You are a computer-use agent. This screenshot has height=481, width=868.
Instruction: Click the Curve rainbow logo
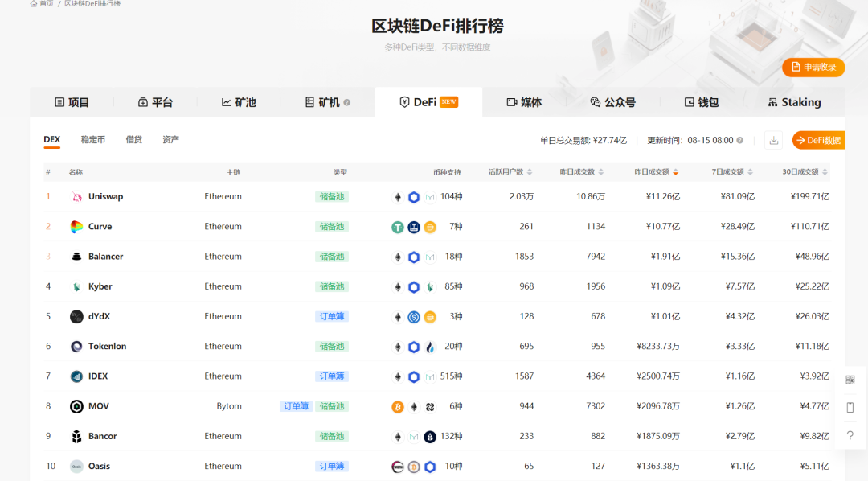click(76, 227)
